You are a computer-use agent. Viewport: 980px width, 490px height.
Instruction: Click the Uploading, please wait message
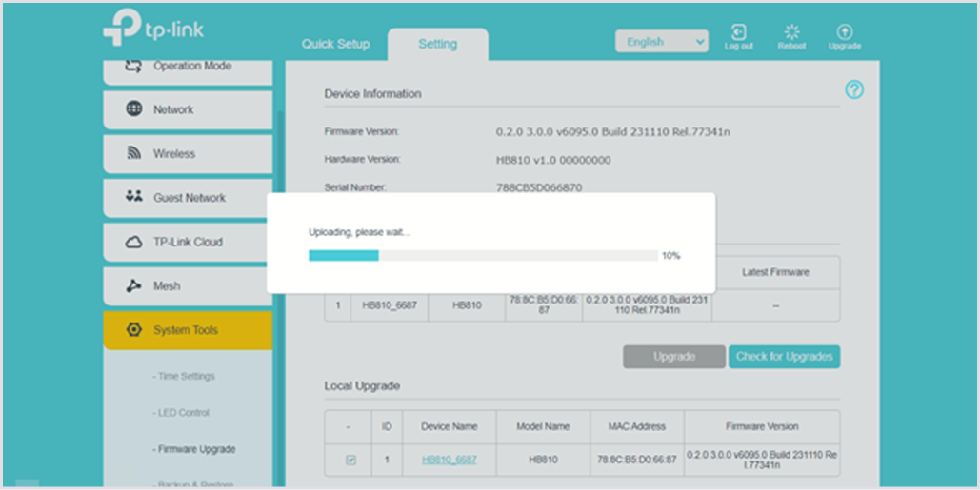359,232
